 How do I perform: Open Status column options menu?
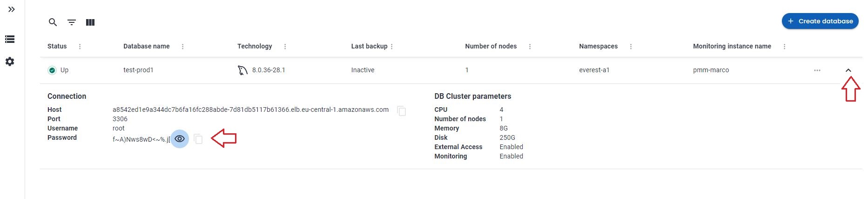click(80, 47)
